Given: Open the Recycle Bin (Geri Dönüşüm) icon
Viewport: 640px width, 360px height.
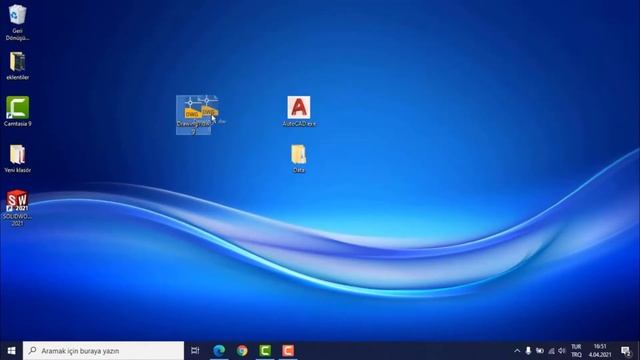Looking at the screenshot, I should [x=17, y=22].
